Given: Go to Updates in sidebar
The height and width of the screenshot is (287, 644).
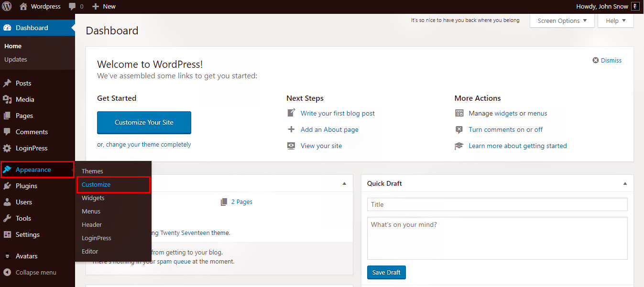Looking at the screenshot, I should tap(16, 59).
